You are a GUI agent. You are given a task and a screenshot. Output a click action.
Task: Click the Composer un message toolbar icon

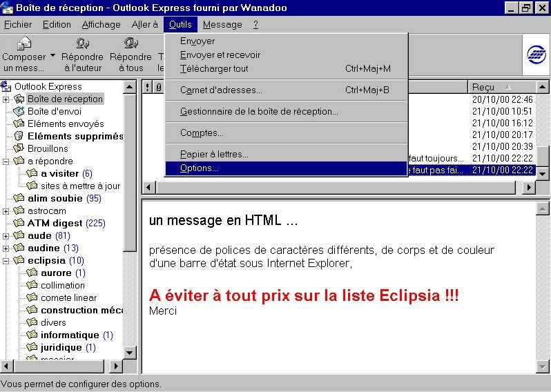pyautogui.click(x=23, y=44)
